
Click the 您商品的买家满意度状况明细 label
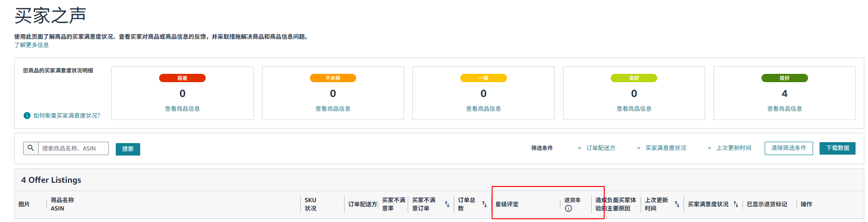[58, 71]
